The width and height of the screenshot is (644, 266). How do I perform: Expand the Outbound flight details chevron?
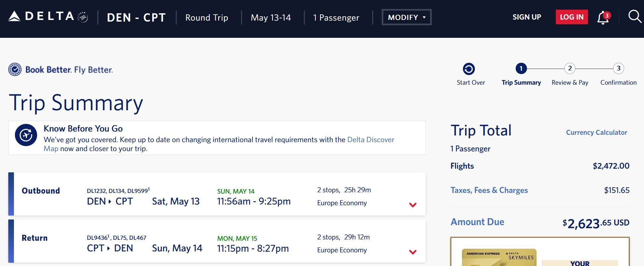(413, 205)
